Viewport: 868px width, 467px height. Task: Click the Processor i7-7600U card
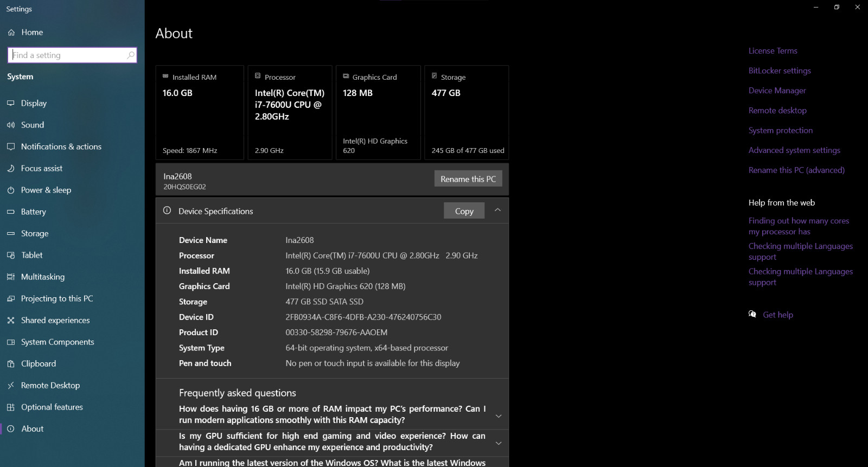click(x=290, y=113)
